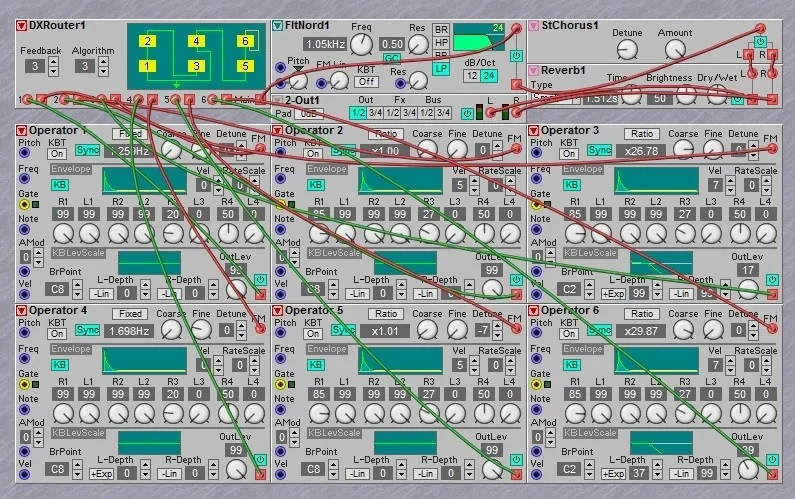795x499 pixels.
Task: Open FltNord1 module menu triangle
Action: pyautogui.click(x=277, y=25)
